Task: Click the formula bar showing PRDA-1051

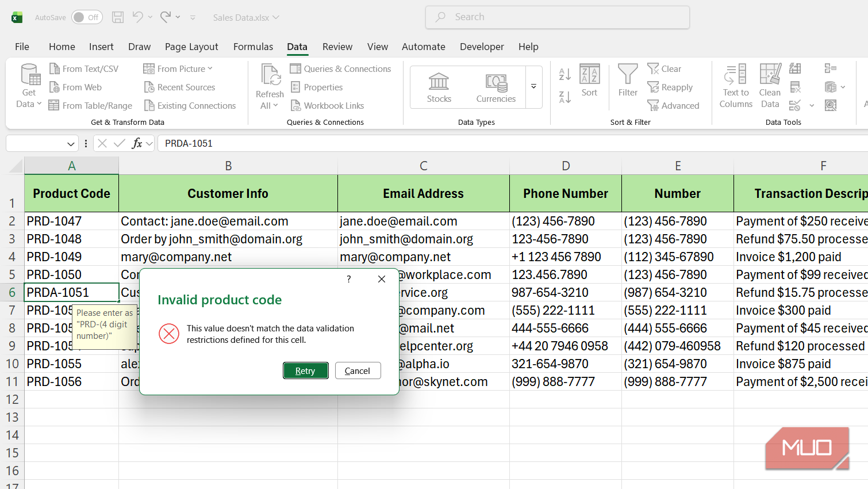Action: 513,143
